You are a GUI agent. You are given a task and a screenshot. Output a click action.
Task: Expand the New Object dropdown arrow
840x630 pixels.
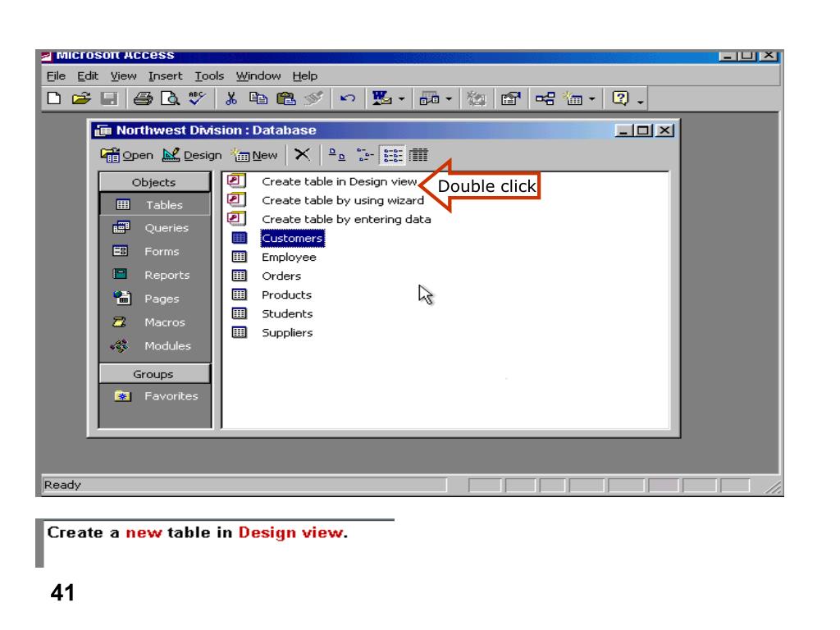(591, 99)
